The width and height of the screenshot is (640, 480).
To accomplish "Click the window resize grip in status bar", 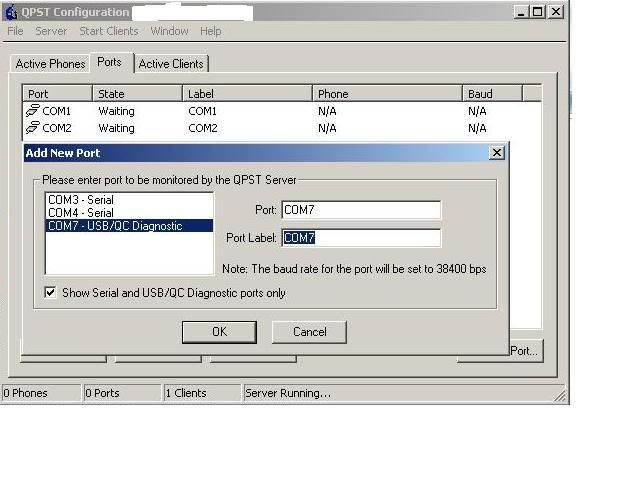I will (x=560, y=396).
